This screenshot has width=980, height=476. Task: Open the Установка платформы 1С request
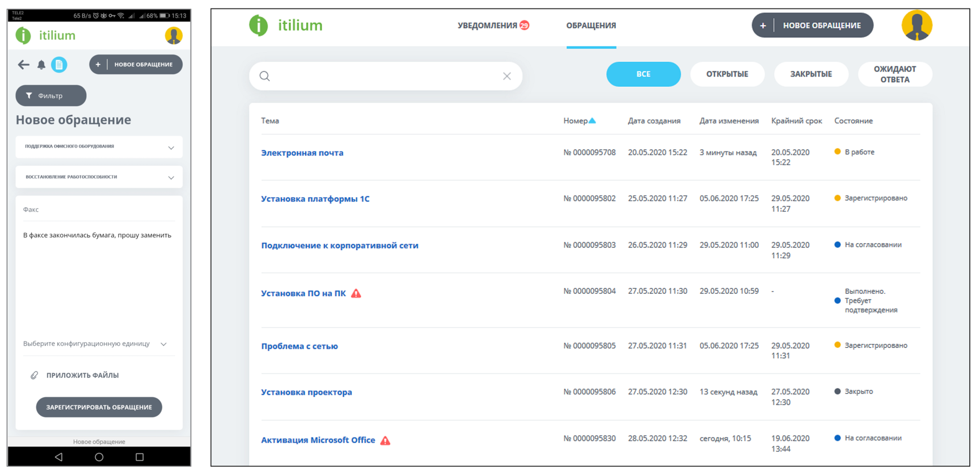point(315,199)
